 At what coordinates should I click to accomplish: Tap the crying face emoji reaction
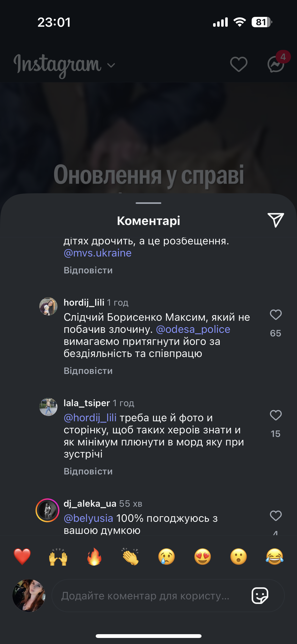tap(166, 557)
